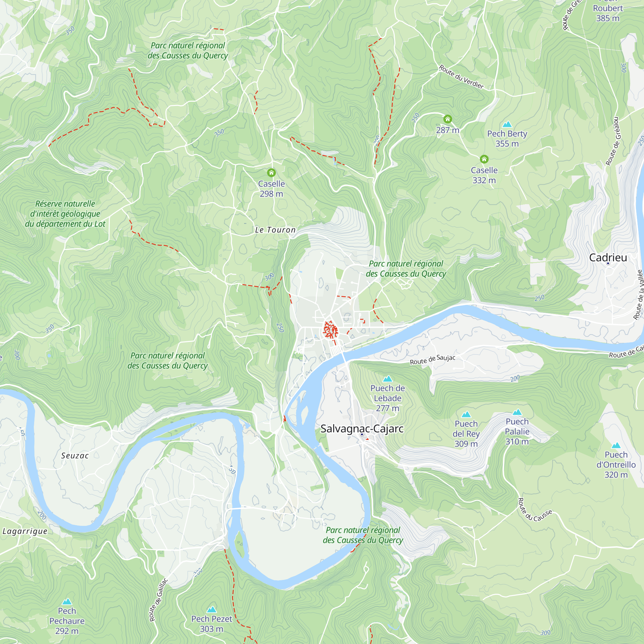Screen dimensions: 644x644
Task: Click the green shelter icon at 287 m
Action: (448, 119)
